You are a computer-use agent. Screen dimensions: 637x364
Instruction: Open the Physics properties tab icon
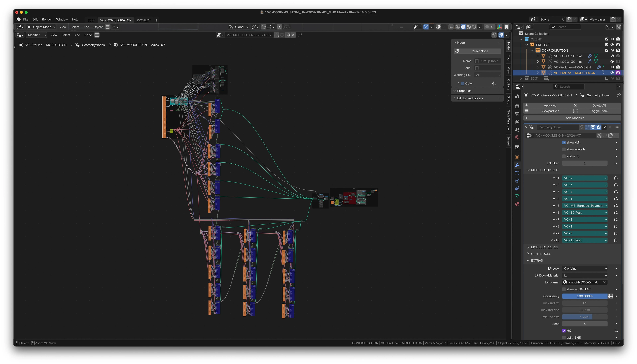[x=517, y=181]
